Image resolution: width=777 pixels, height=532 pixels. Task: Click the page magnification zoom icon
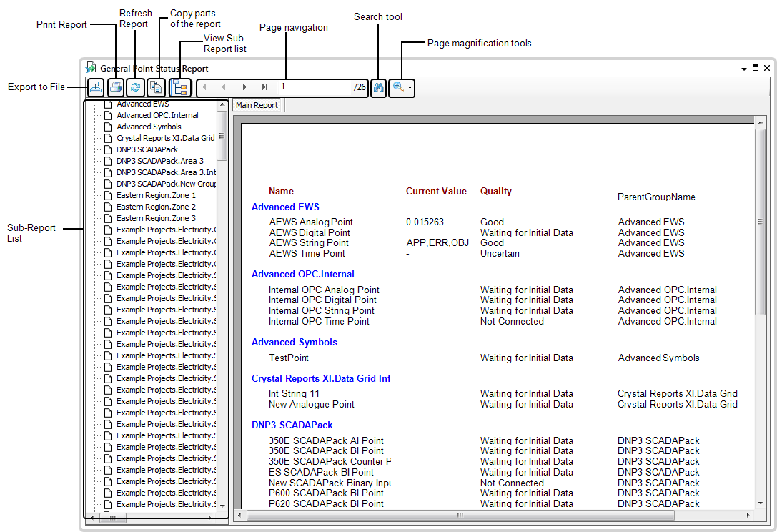pos(398,87)
